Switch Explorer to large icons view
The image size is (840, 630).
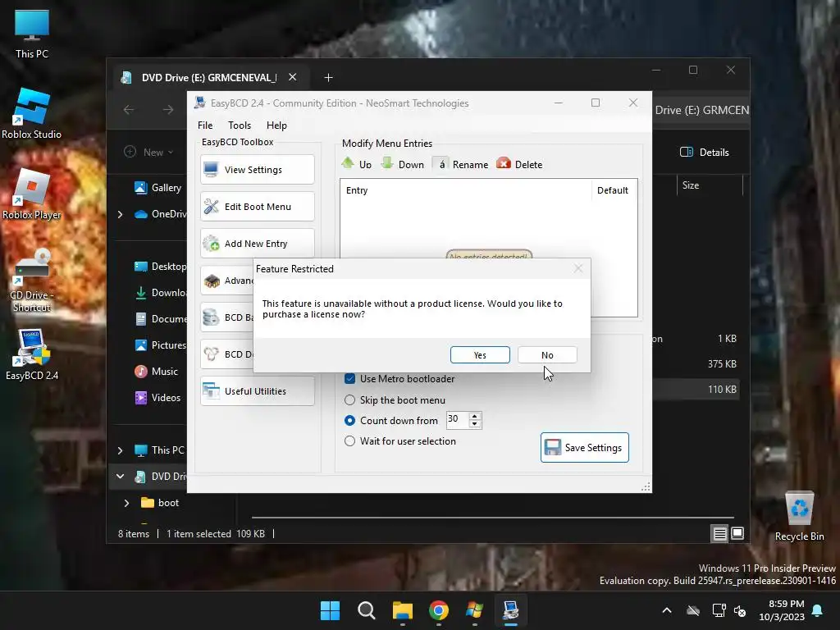[x=737, y=533]
